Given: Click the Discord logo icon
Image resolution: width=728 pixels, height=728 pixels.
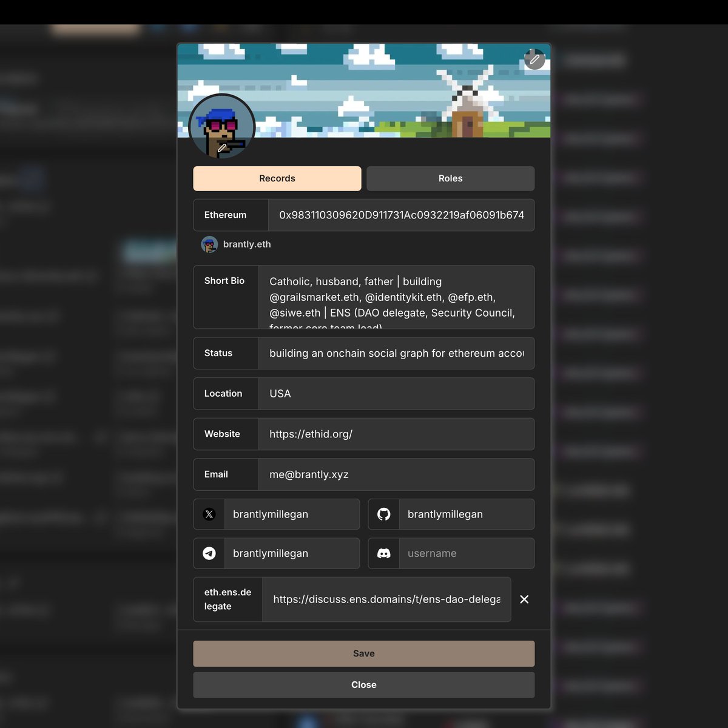Looking at the screenshot, I should 384,553.
